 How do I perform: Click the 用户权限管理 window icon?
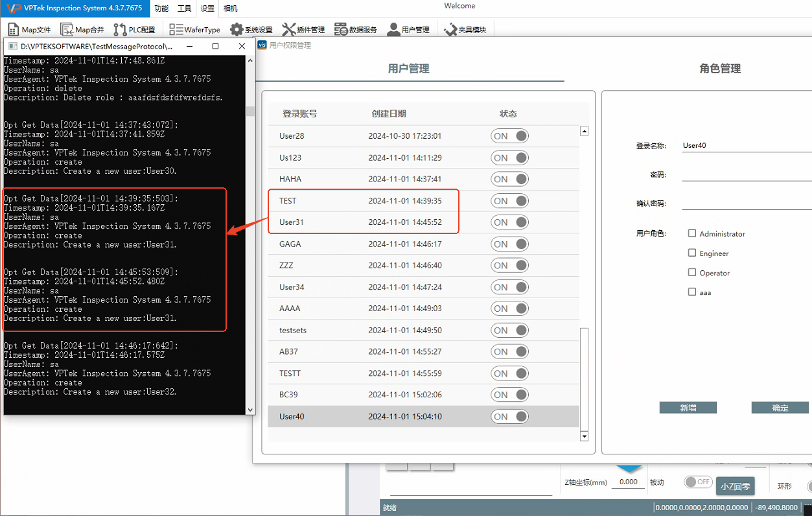pyautogui.click(x=262, y=45)
